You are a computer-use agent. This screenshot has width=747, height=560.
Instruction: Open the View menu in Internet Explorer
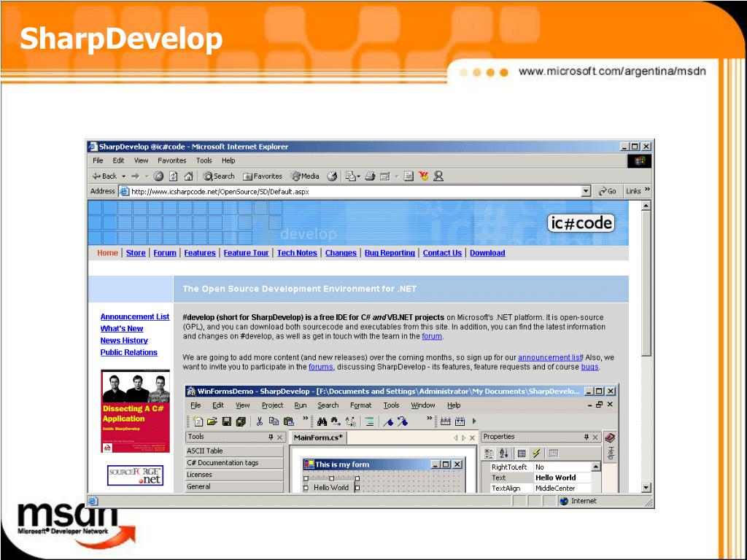[x=141, y=160]
